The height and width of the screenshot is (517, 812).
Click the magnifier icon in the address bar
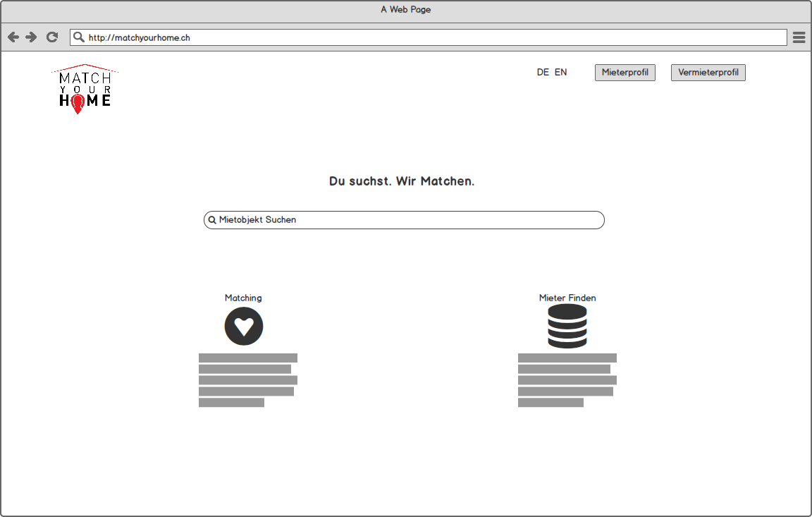coord(78,37)
